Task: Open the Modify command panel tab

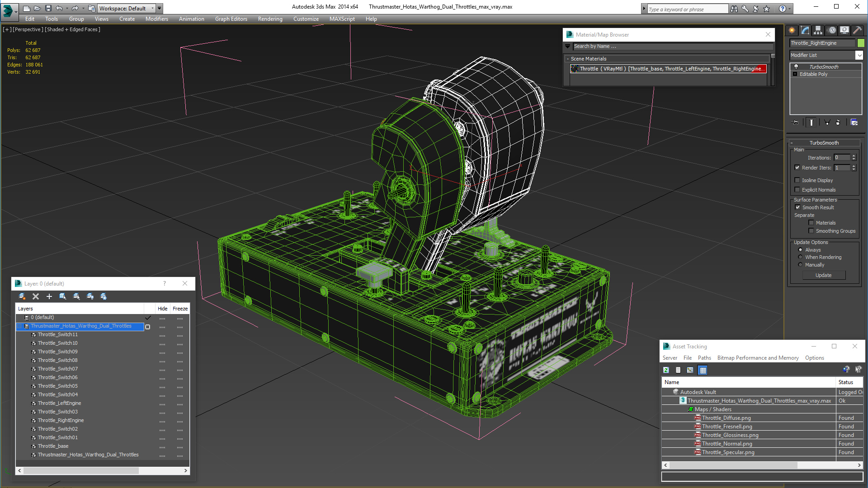Action: (805, 30)
